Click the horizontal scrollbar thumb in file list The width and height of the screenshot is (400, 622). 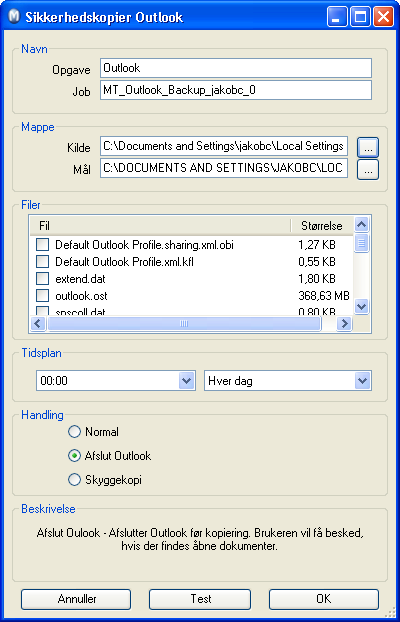(184, 324)
